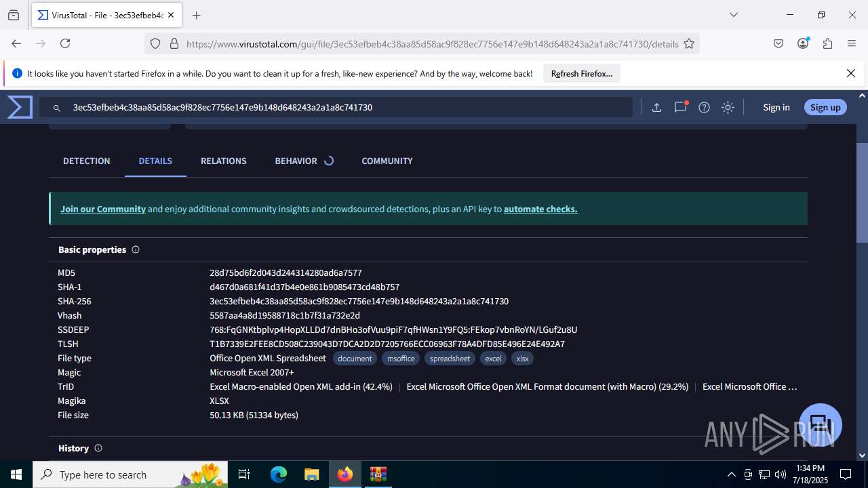
Task: Launch Microsoft Edge from taskbar
Action: [x=279, y=474]
